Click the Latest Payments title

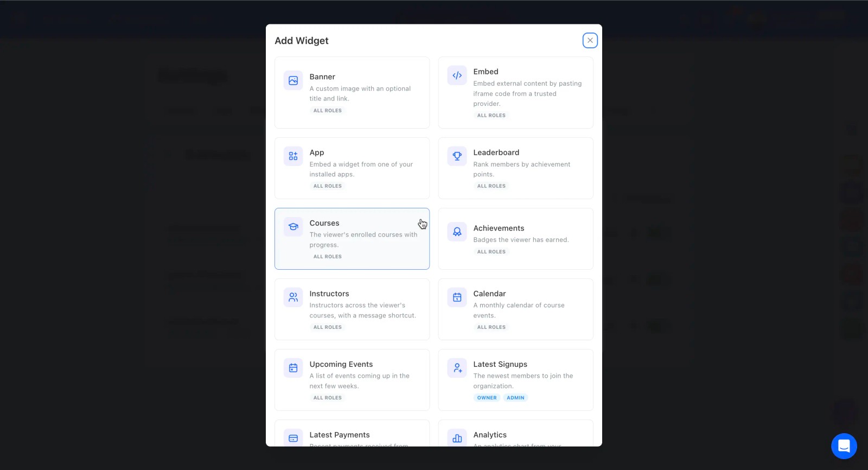coord(340,435)
